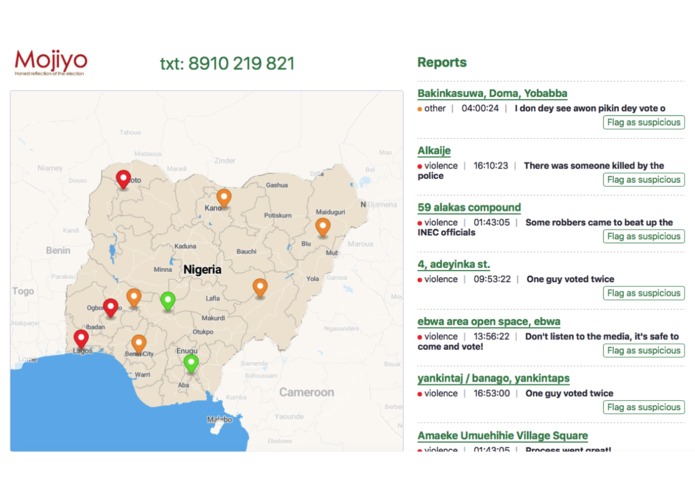Open the yankintaj / banago, yankintaps report

click(493, 378)
